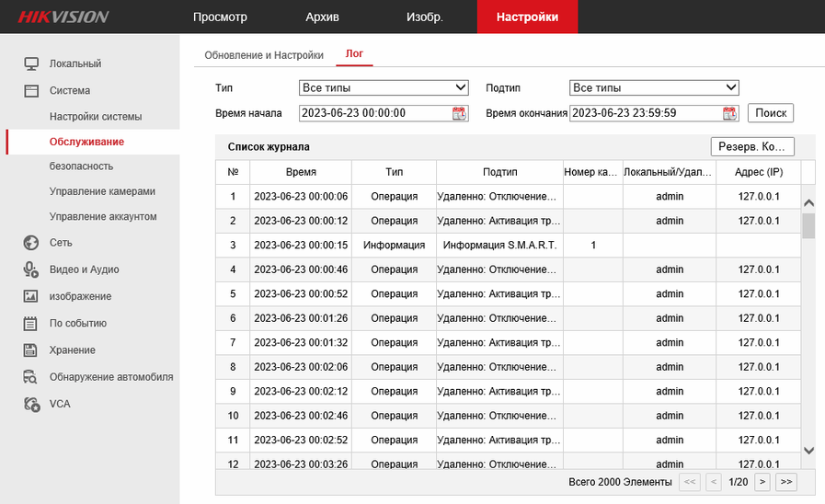Viewport: 825px width, 504px height.
Task: Click the Обнаружение автомобиля icon
Action: [31, 377]
